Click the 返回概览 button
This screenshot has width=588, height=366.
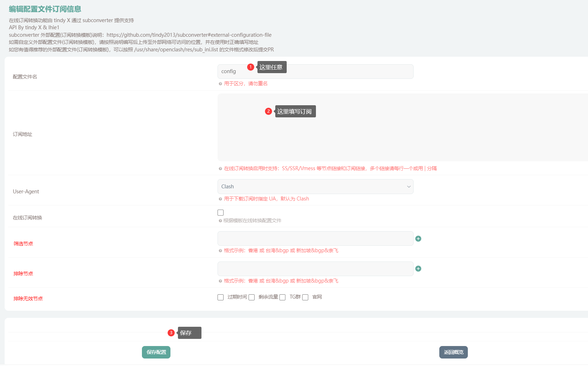[x=453, y=352]
